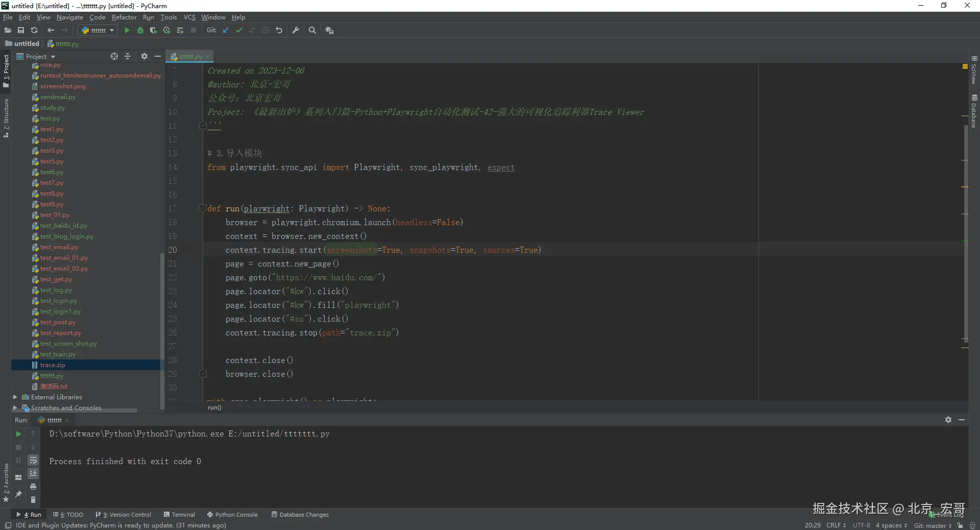
Task: Click the Save All toolbar icon
Action: pos(21,31)
